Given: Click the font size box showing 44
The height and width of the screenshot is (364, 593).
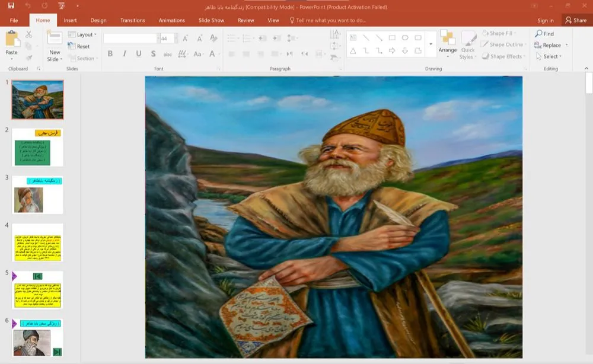Looking at the screenshot, I should point(167,39).
